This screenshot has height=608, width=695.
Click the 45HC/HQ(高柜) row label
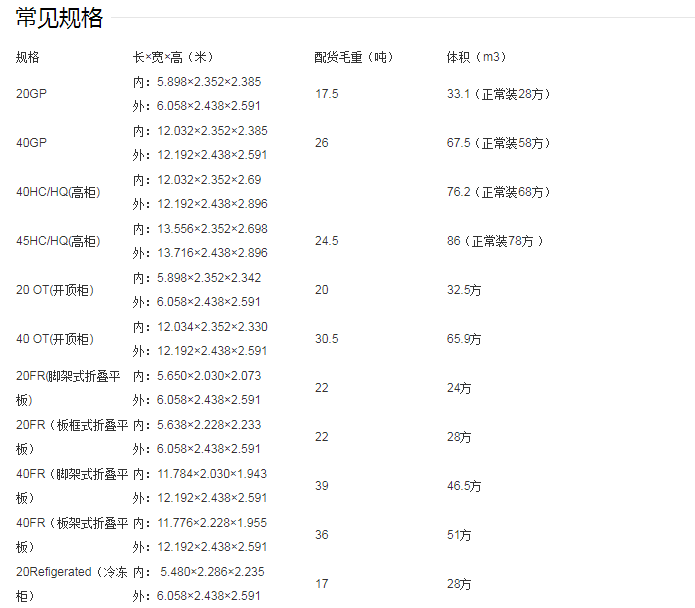(x=58, y=241)
